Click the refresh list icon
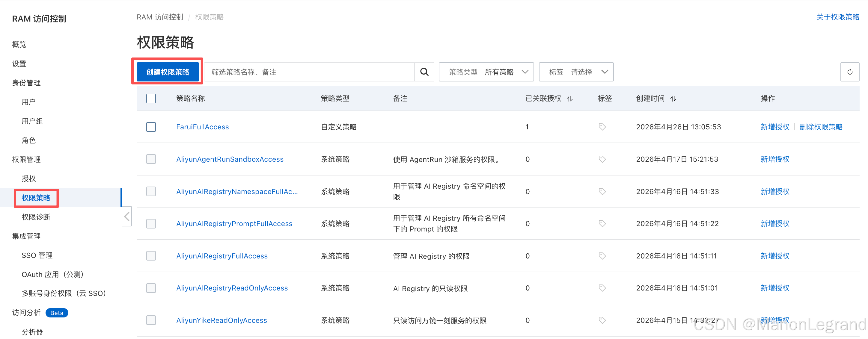Viewport: 868px width, 339px height. (x=849, y=72)
